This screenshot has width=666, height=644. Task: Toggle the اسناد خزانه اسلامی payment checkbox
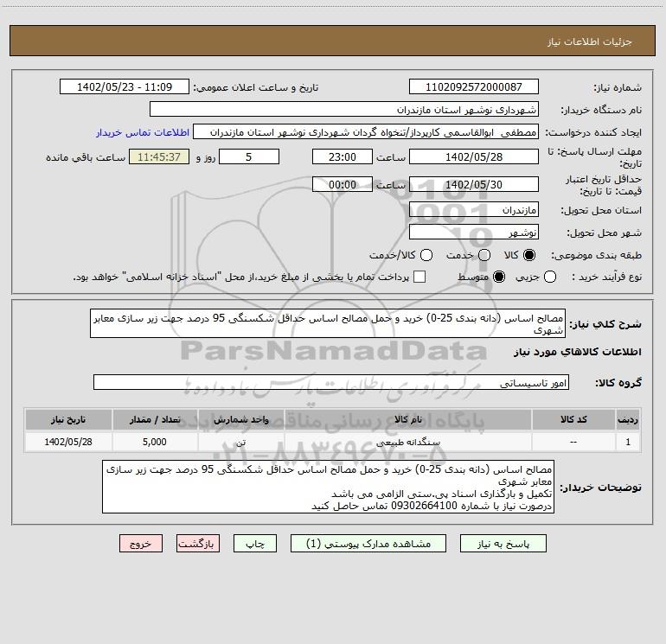tap(419, 277)
